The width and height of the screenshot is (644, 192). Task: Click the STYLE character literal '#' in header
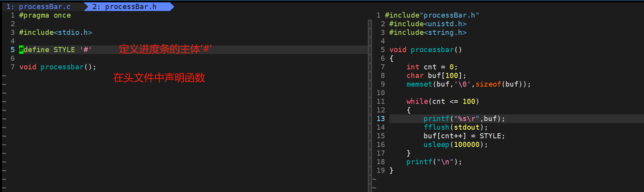pyautogui.click(x=86, y=50)
